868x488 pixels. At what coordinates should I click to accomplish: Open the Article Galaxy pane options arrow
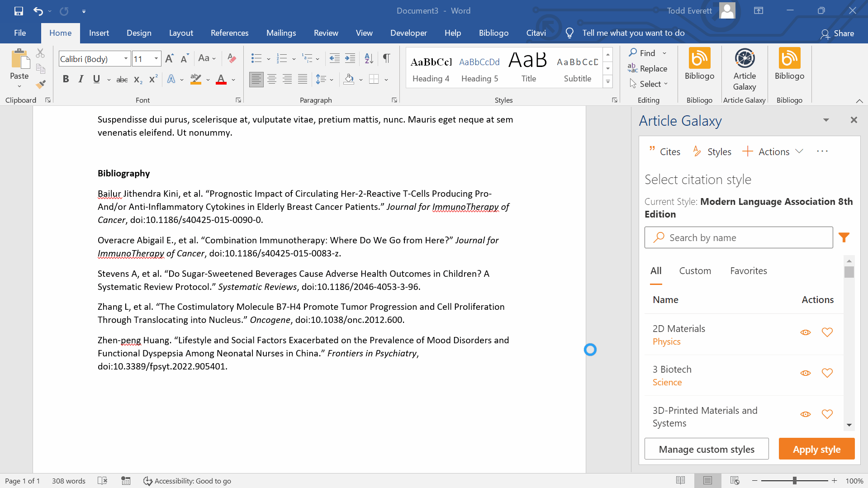coord(826,120)
